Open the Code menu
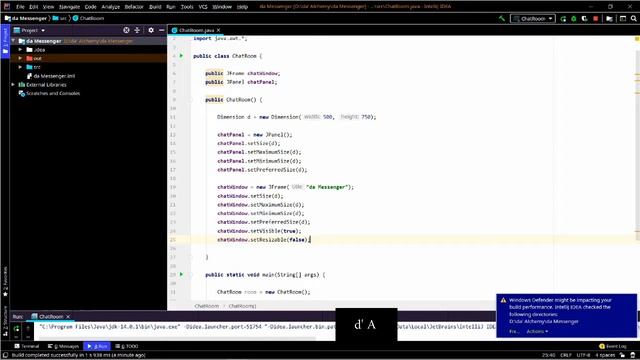 (90, 7)
